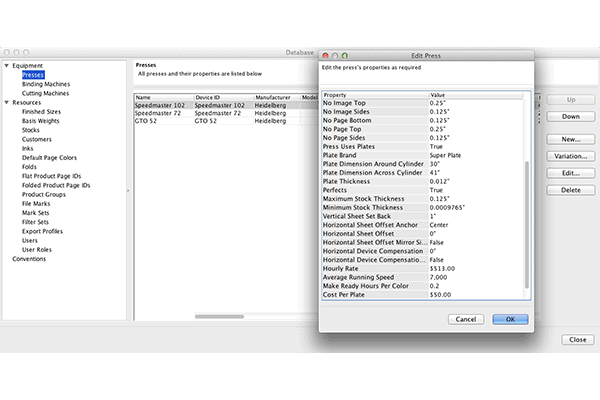Open Flat Product Page IDs
This screenshot has width=600, height=400.
52,176
